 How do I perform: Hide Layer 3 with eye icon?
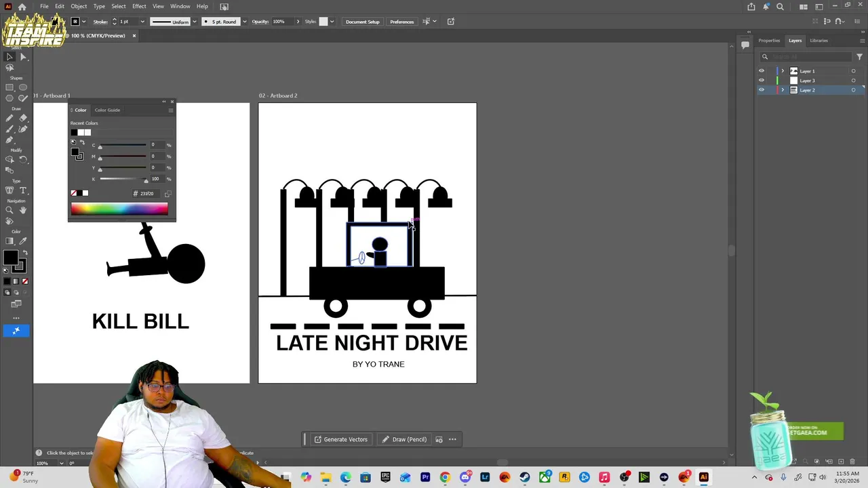click(762, 81)
